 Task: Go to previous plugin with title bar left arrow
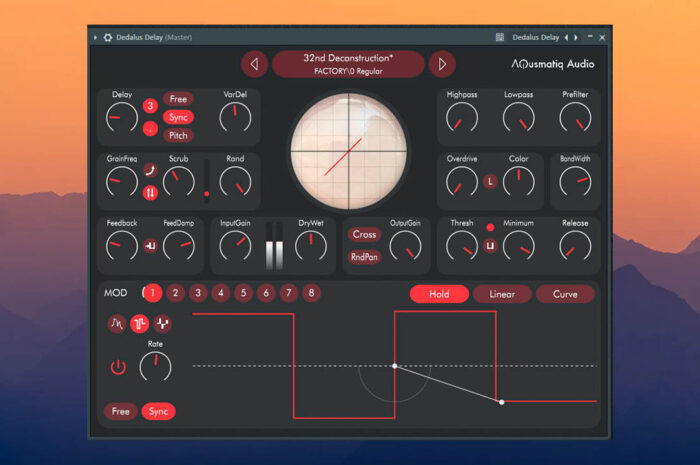coord(567,37)
